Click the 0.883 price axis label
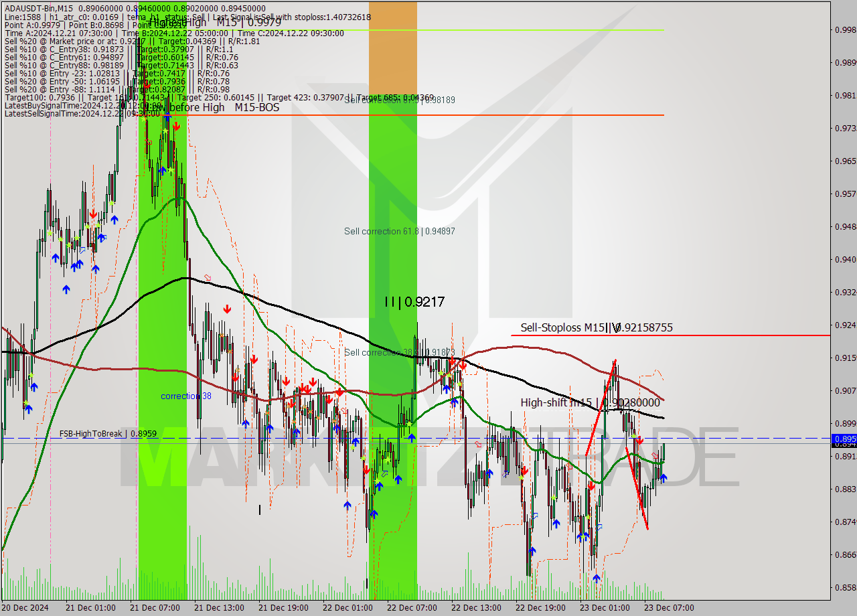The height and width of the screenshot is (616, 857). 846,489
